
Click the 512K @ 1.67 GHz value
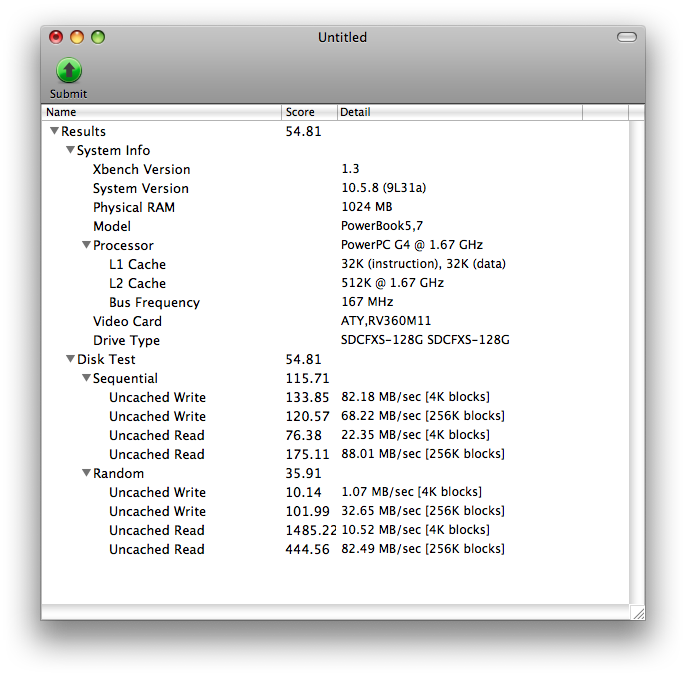(x=392, y=283)
